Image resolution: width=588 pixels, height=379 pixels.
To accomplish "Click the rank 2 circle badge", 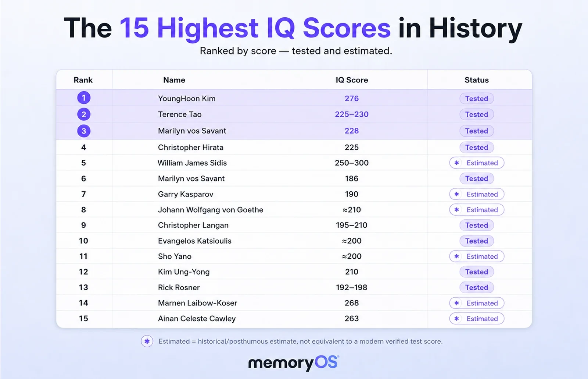I will pos(84,114).
